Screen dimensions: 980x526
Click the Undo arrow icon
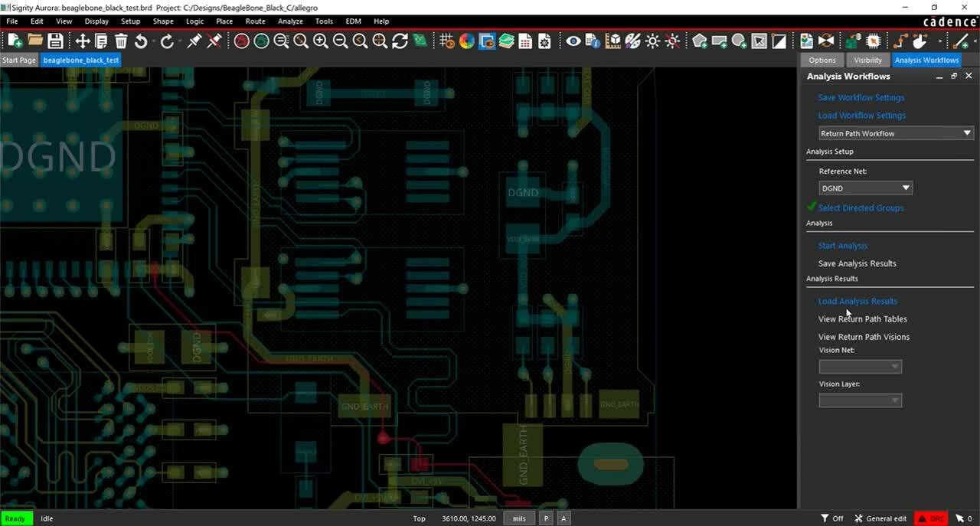tap(141, 41)
